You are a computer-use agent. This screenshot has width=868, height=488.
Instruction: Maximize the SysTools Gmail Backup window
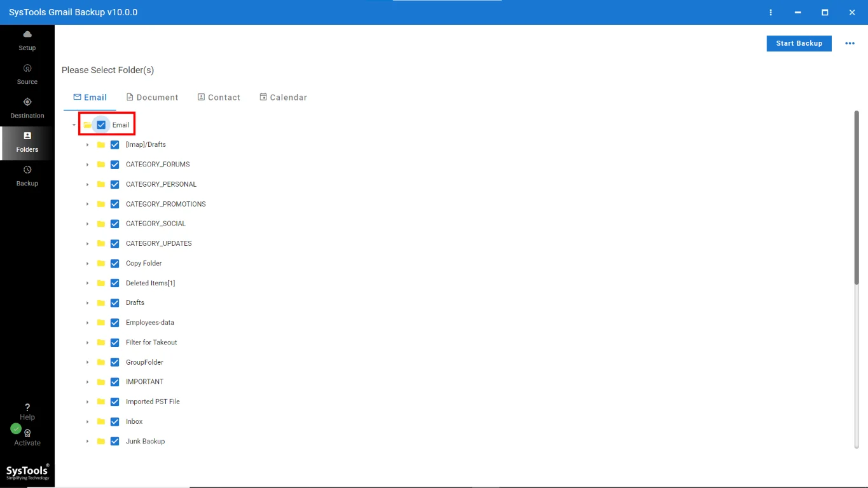pyautogui.click(x=825, y=12)
